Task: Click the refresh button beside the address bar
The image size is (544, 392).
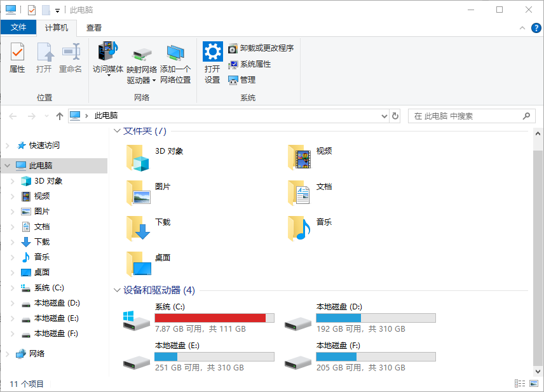Action: pyautogui.click(x=395, y=116)
